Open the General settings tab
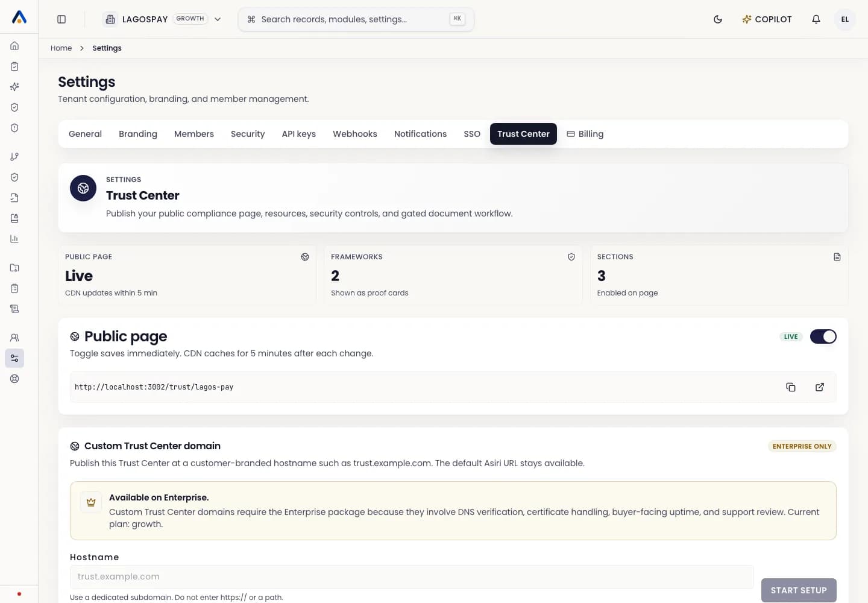This screenshot has height=603, width=868. (x=85, y=134)
